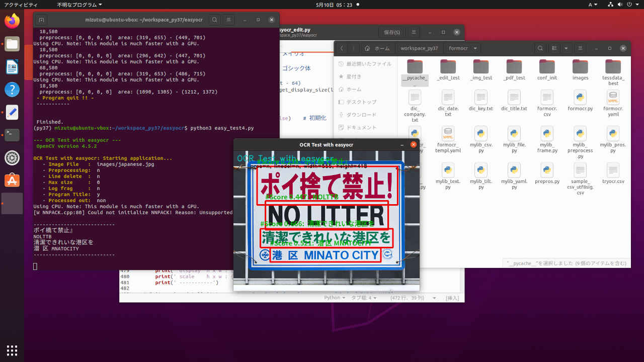Go to 星付き starred files

pos(353,76)
